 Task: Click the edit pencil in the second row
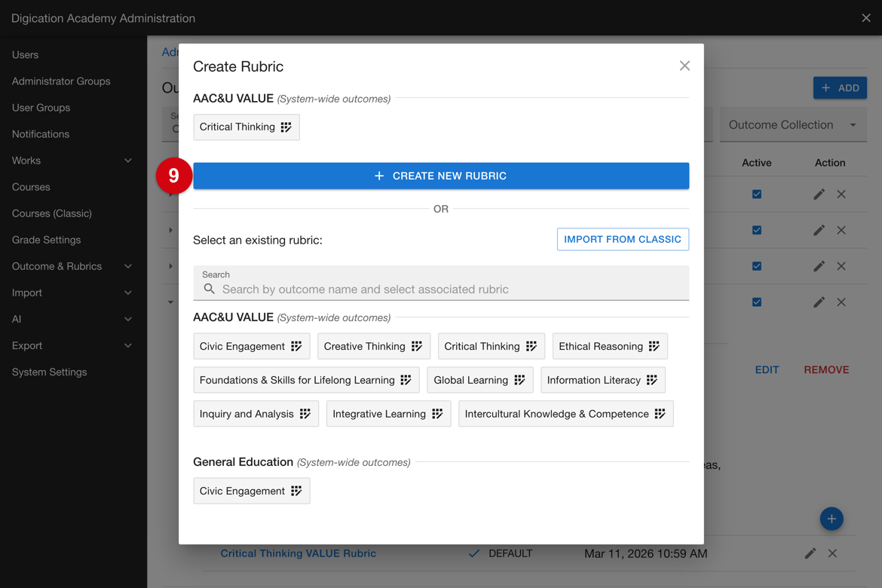[x=819, y=230]
